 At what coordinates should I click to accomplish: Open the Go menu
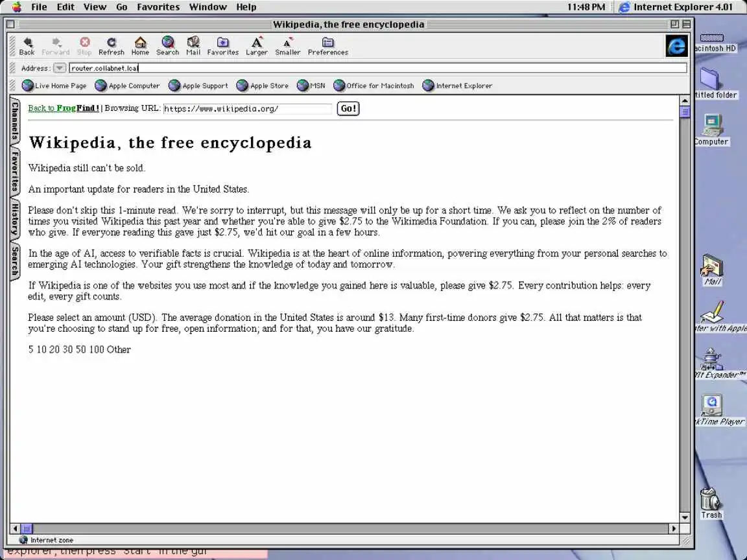click(121, 6)
